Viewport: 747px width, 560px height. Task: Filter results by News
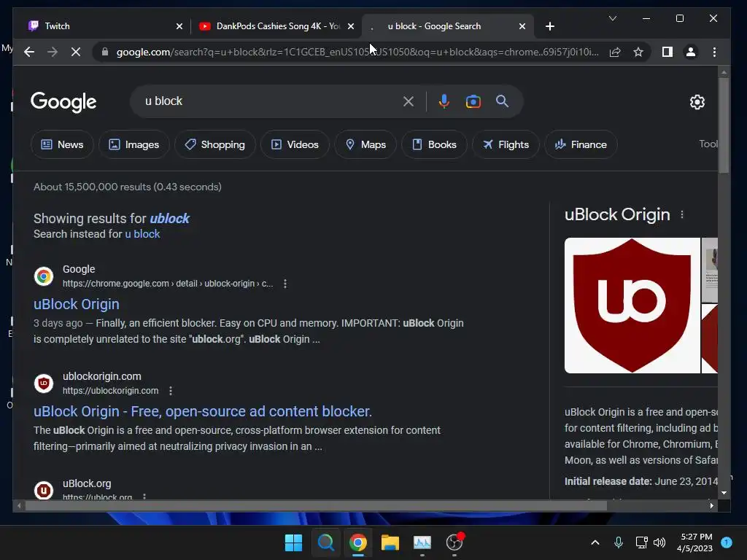tap(62, 144)
